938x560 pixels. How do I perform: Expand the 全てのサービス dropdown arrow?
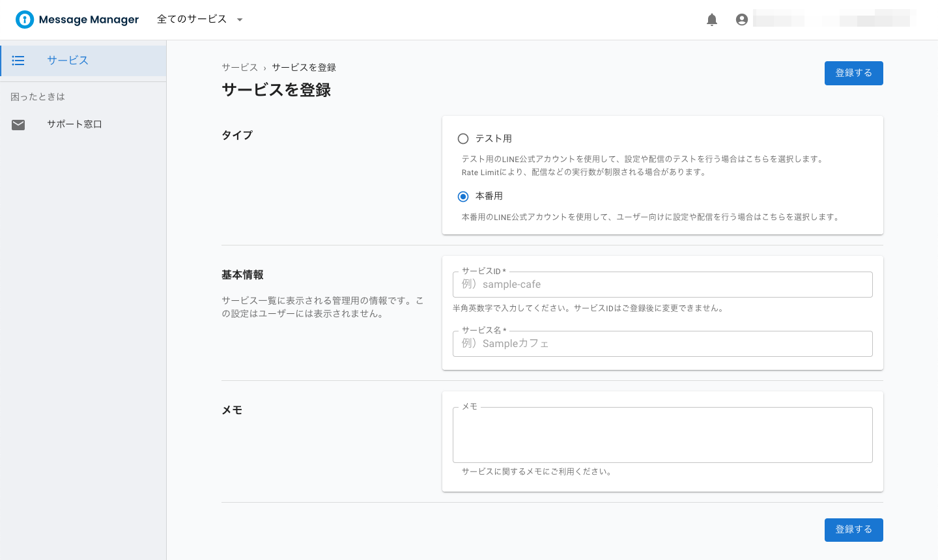(240, 20)
